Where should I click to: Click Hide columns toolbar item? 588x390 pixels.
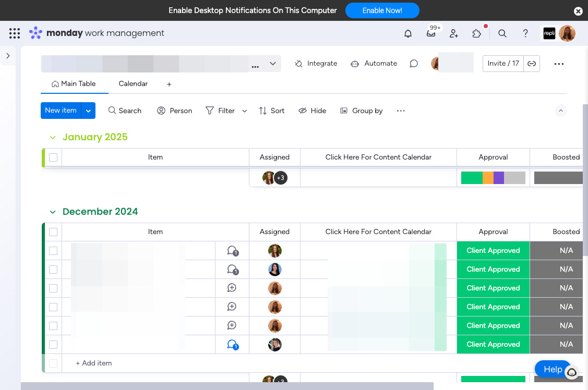pos(313,111)
